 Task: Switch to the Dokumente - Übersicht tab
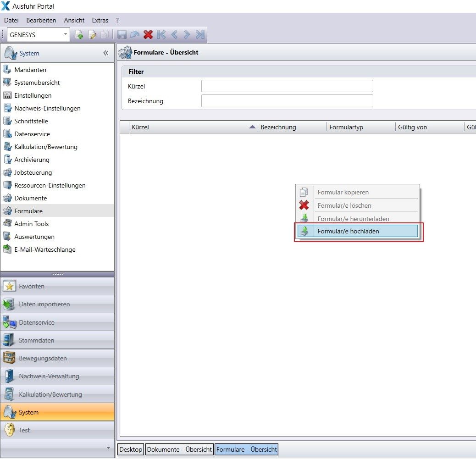click(x=179, y=449)
